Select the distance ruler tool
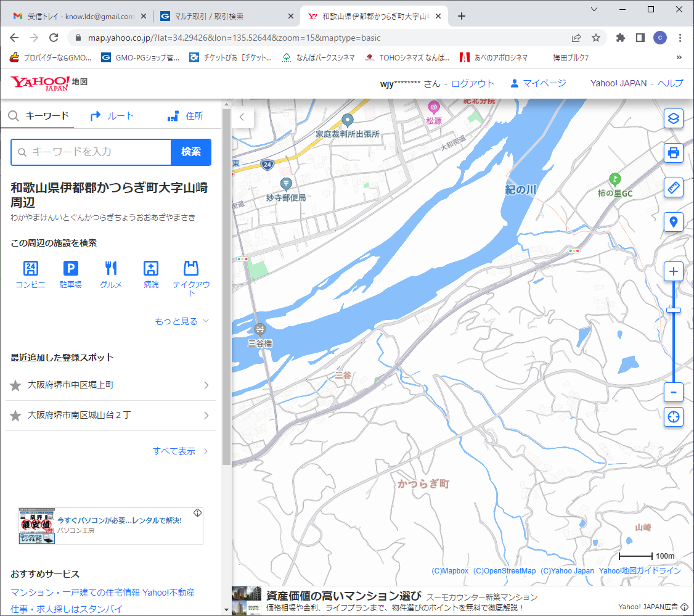This screenshot has width=694, height=616. [x=674, y=187]
